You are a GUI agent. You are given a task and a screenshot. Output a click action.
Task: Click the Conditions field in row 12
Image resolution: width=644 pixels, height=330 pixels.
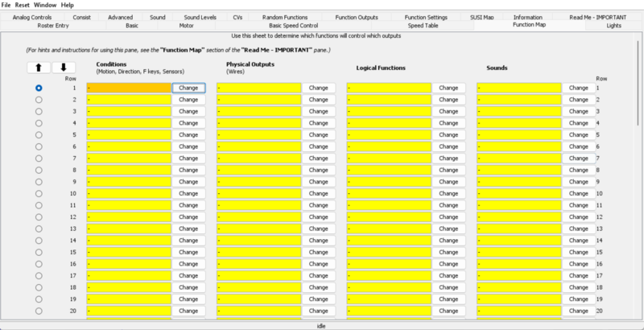[129, 217]
